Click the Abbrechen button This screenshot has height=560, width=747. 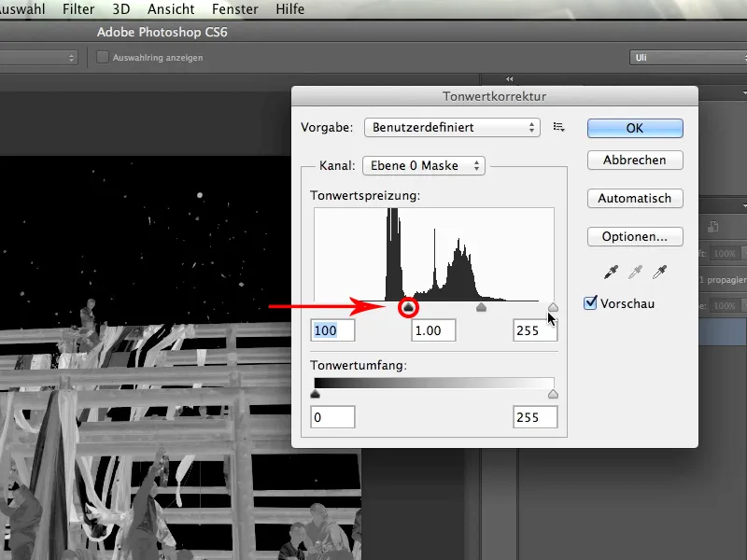click(x=635, y=160)
